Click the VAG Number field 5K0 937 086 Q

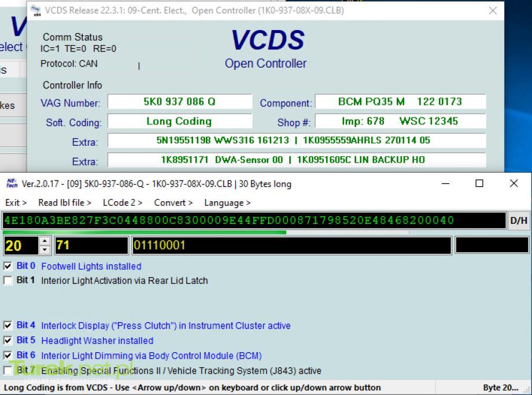pyautogui.click(x=180, y=101)
